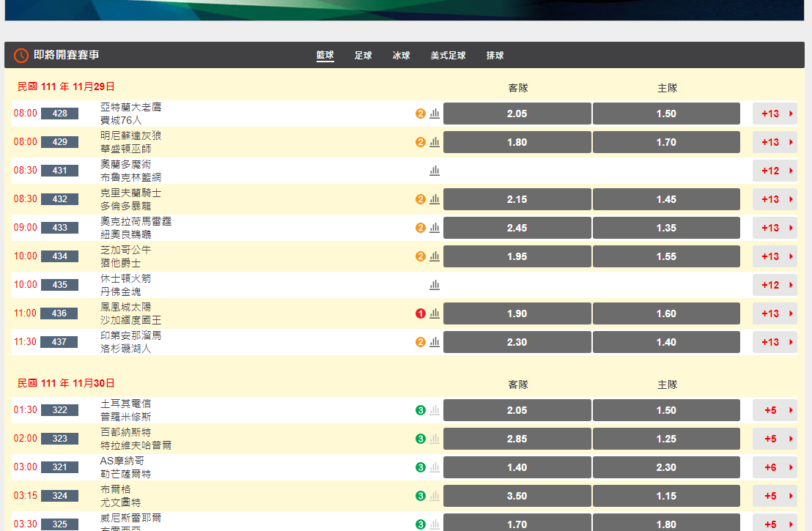
Task: Switch to the 美式足球 tab
Action: [448, 56]
